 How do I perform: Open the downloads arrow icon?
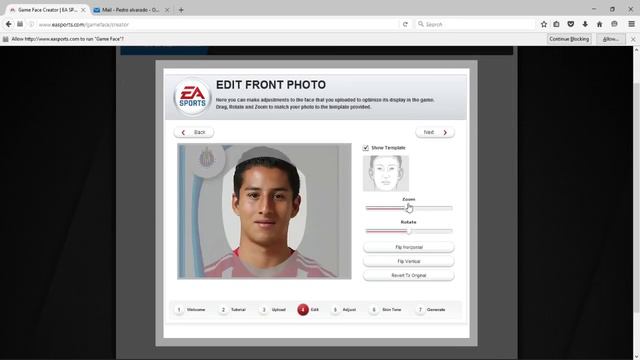coord(585,24)
